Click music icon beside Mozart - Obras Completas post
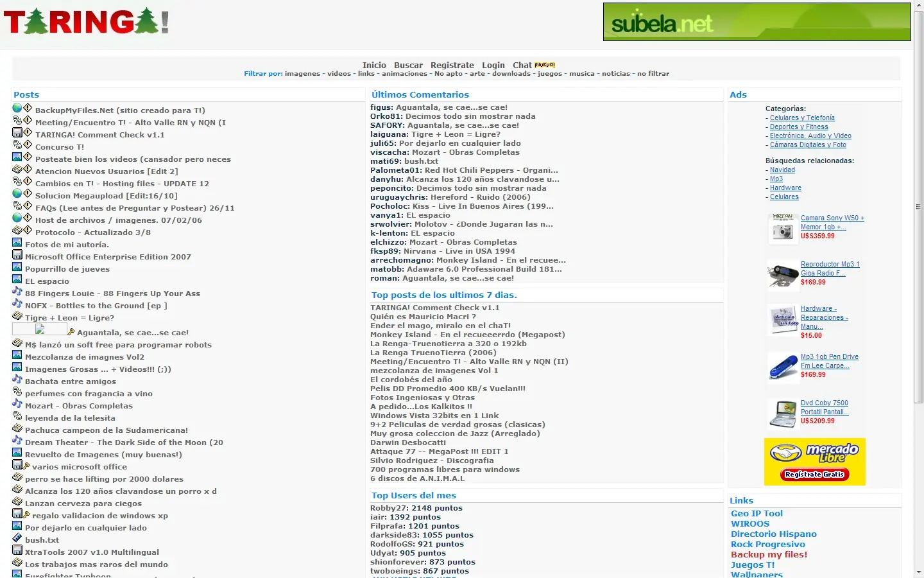 (17, 403)
